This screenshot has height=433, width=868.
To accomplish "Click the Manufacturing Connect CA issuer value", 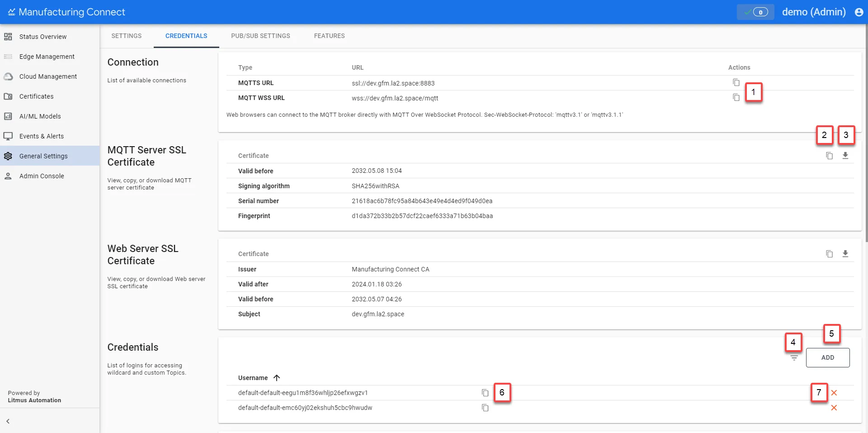I will pyautogui.click(x=391, y=269).
